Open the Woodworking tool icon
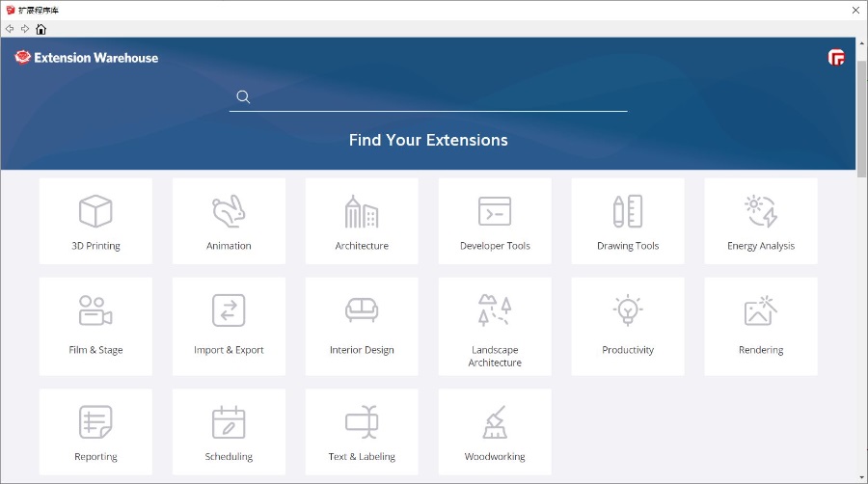 (x=495, y=422)
